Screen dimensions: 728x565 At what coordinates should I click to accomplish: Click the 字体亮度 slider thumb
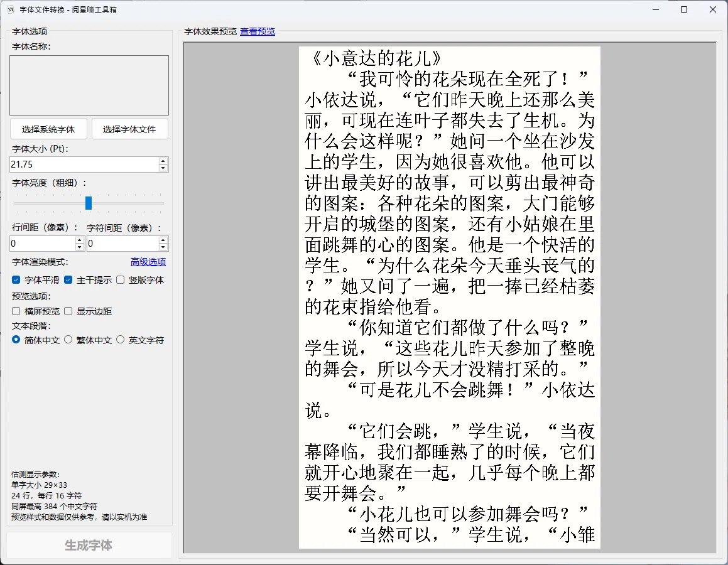89,203
